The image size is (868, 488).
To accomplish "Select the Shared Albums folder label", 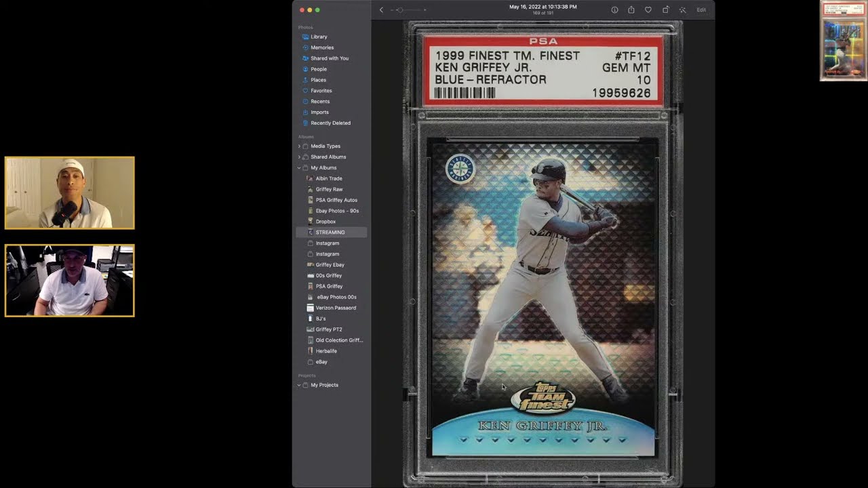I will click(328, 157).
